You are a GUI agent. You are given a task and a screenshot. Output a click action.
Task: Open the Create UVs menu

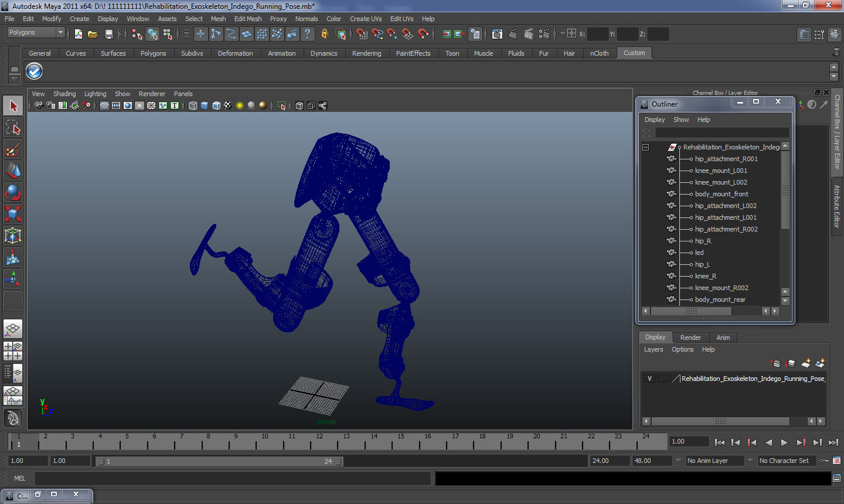point(366,19)
